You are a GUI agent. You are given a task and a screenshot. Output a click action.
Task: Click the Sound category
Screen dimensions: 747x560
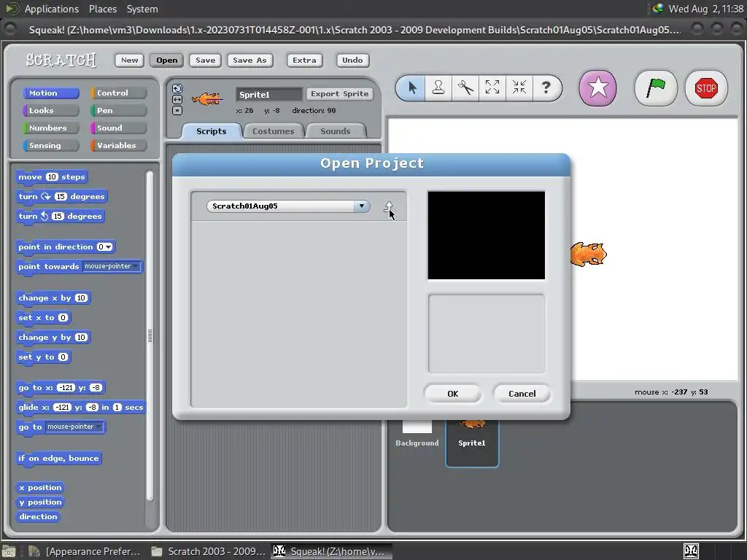click(x=119, y=128)
